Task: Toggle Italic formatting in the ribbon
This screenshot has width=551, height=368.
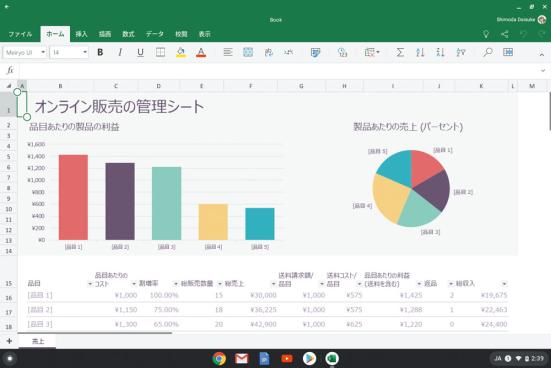Action: tap(120, 52)
